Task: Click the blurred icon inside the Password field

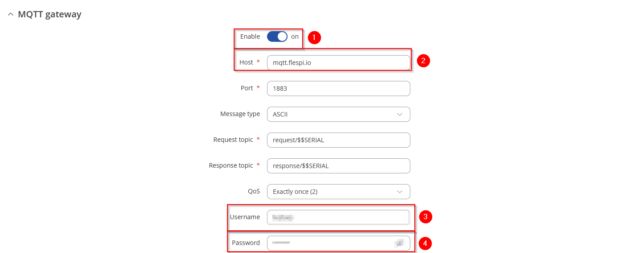Action: tap(399, 243)
